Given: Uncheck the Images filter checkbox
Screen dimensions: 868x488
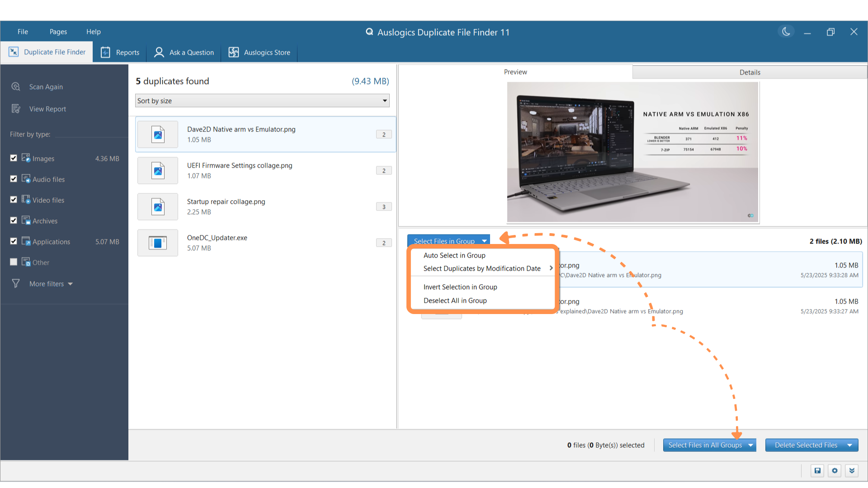Looking at the screenshot, I should 14,158.
